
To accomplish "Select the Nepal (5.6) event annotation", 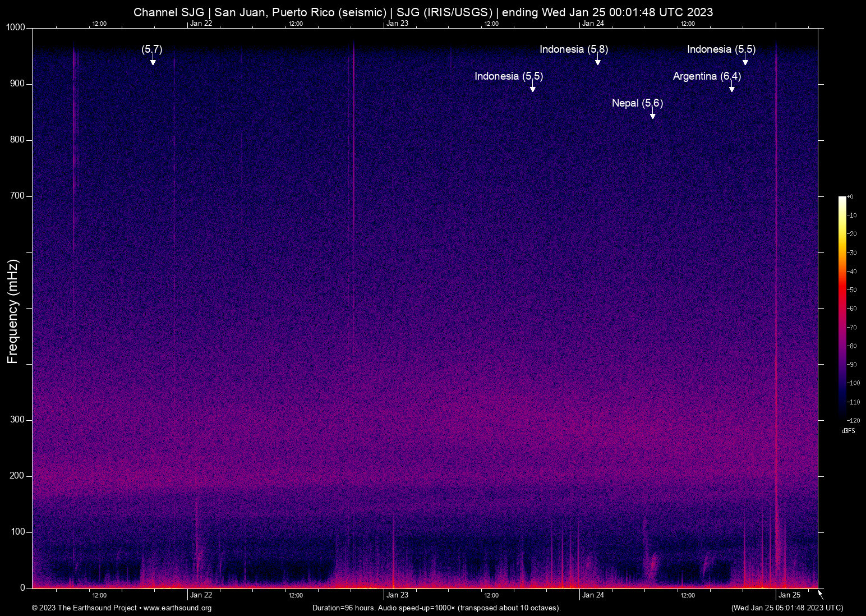I will (637, 103).
